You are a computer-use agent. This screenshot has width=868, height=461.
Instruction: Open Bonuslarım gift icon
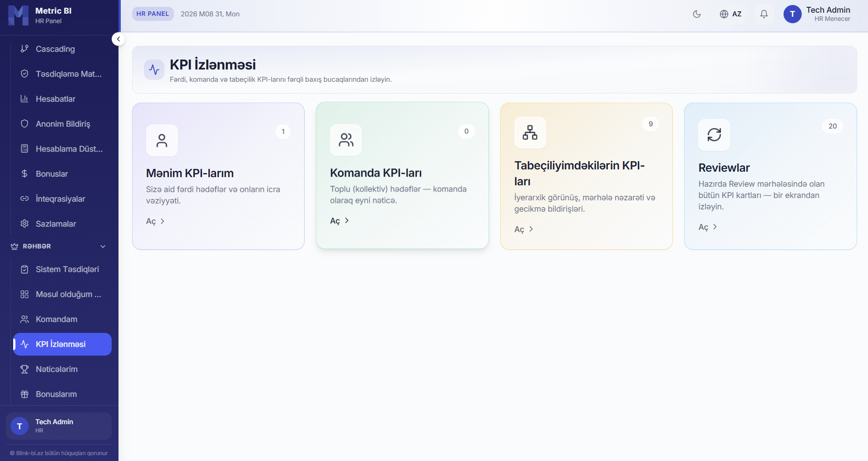click(25, 394)
